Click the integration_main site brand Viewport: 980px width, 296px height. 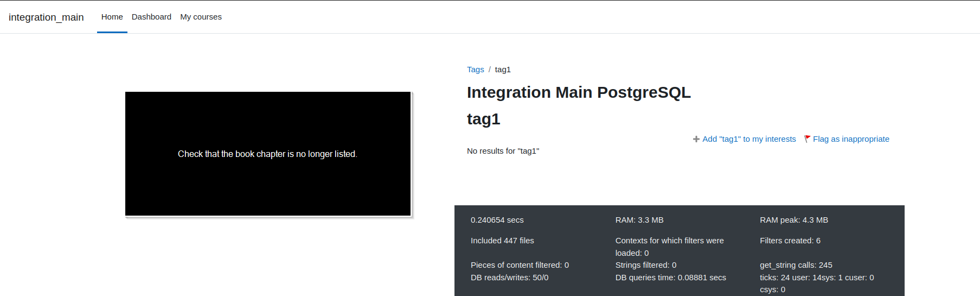point(46,17)
